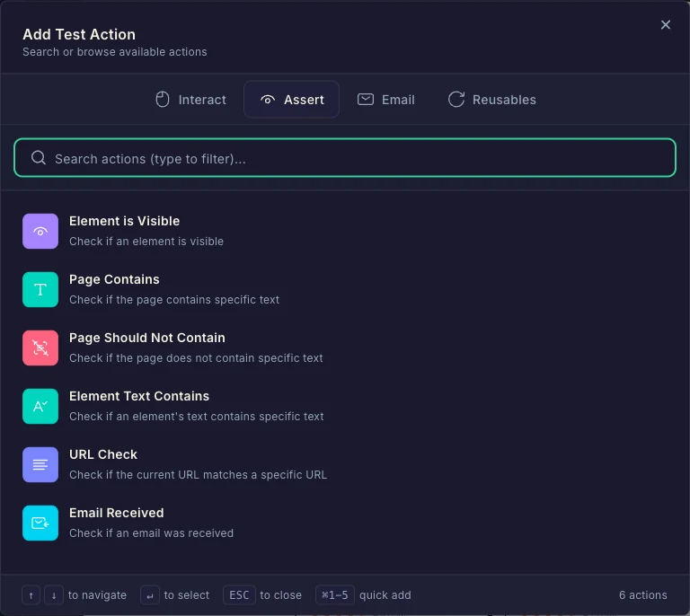Focus the Search actions input field
Viewport: 690px width, 616px height.
345,158
